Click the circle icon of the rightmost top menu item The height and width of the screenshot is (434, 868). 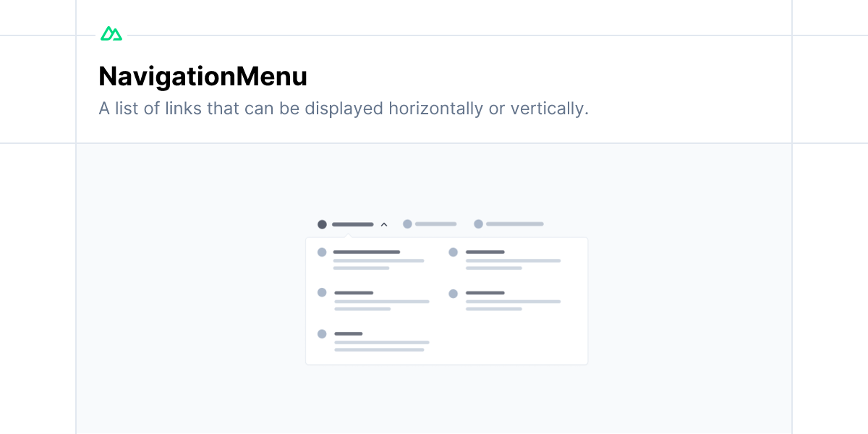[x=478, y=224]
